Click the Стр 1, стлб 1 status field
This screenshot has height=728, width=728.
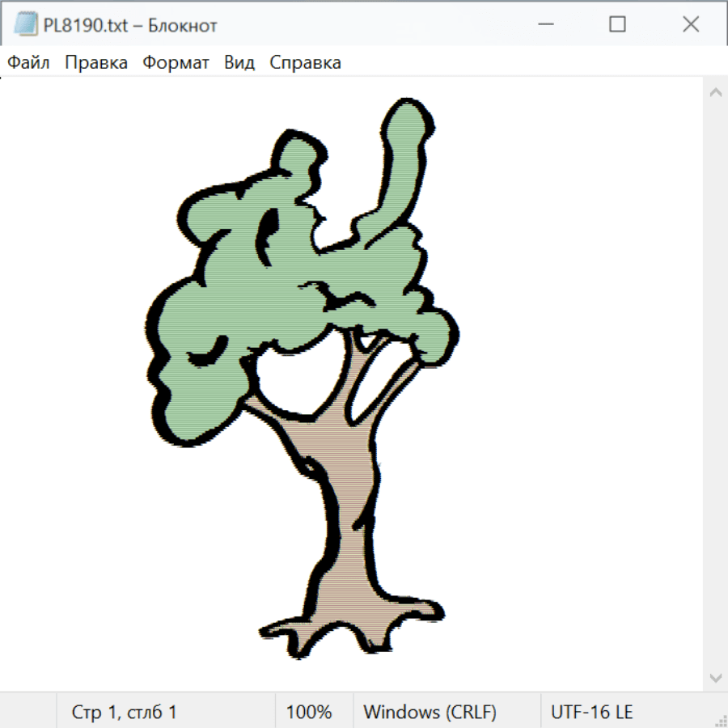point(125,713)
